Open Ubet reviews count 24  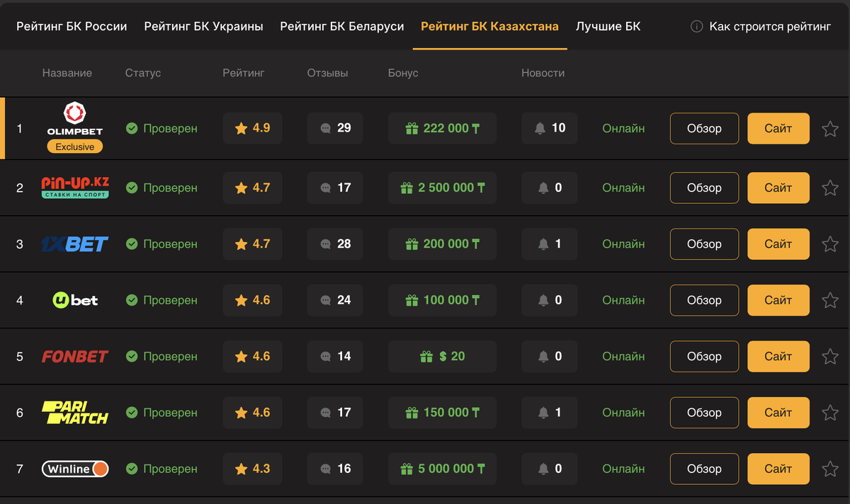tap(335, 300)
